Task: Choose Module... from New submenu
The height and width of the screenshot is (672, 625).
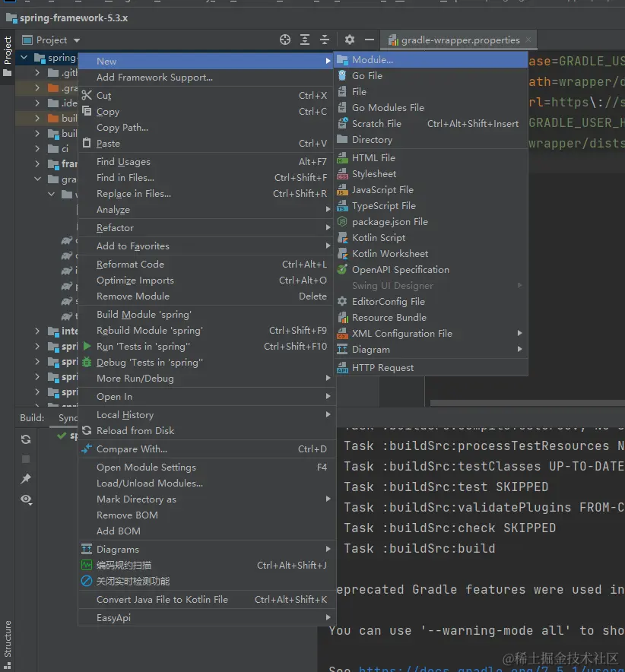Action: click(431, 59)
